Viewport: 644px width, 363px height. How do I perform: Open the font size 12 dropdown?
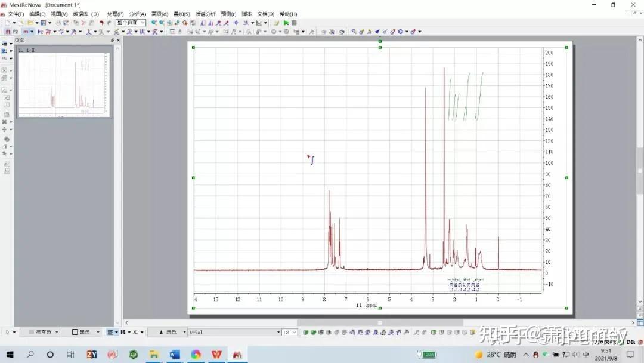[x=289, y=332]
